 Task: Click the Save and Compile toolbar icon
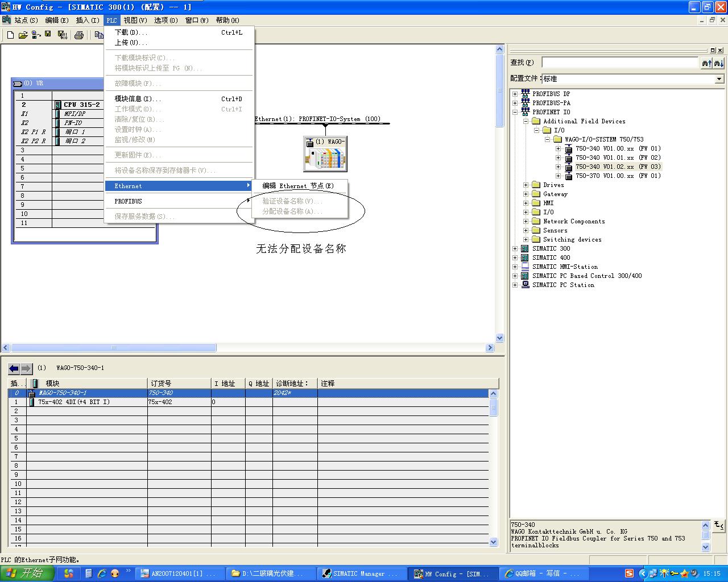pos(63,35)
